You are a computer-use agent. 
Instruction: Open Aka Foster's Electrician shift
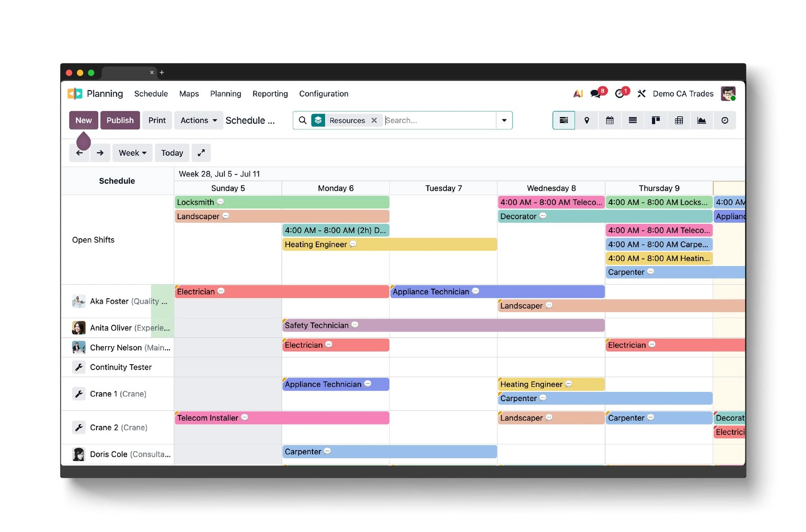[282, 292]
